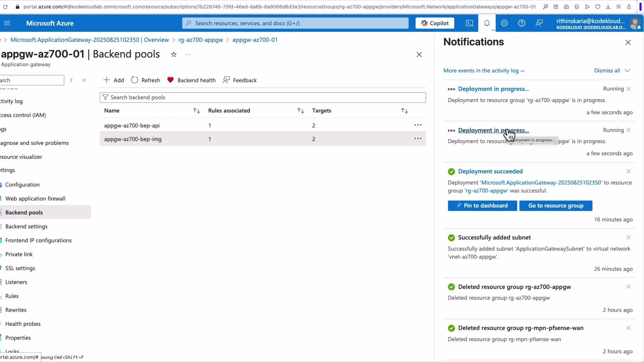Screen dimensions: 644x362
Task: Open Backend health view
Action: pos(191,80)
